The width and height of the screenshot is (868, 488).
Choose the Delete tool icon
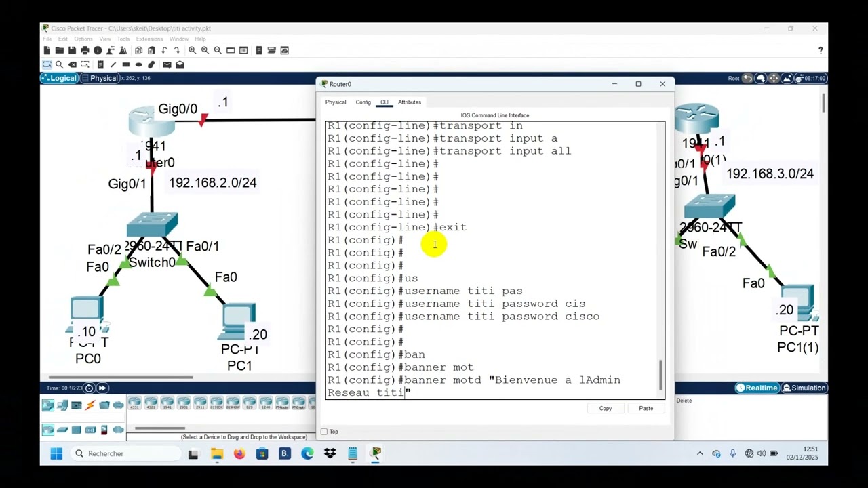pos(73,65)
